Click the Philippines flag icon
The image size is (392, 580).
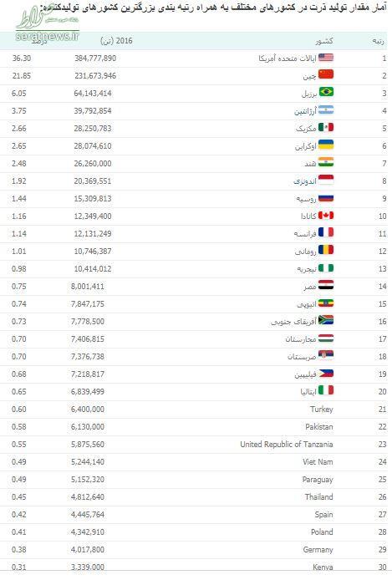[326, 374]
